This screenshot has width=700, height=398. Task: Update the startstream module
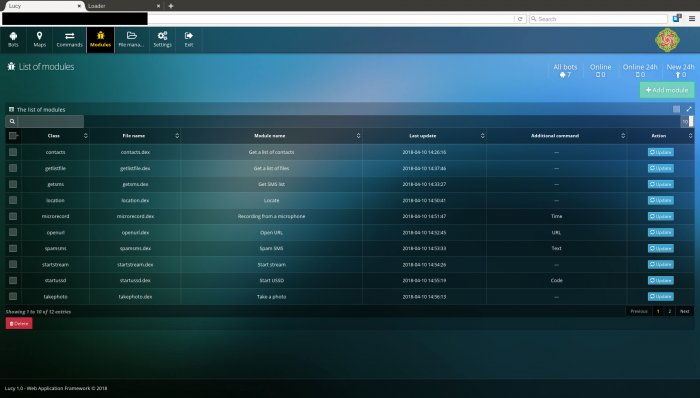pyautogui.click(x=661, y=265)
